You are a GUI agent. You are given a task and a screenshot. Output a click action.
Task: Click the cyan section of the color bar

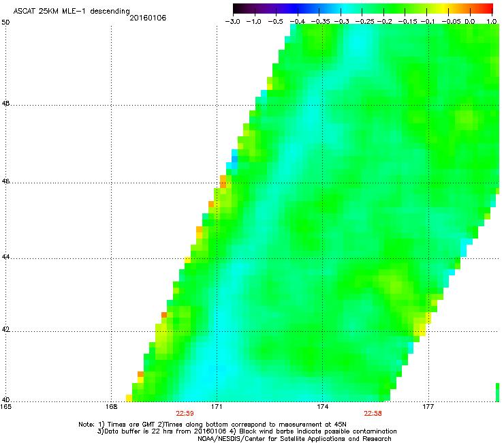[x=344, y=9]
